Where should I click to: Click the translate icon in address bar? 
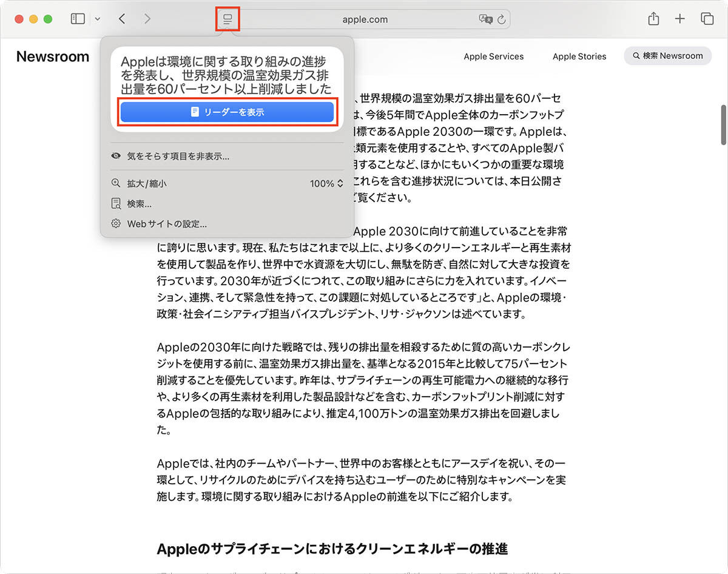tap(485, 19)
